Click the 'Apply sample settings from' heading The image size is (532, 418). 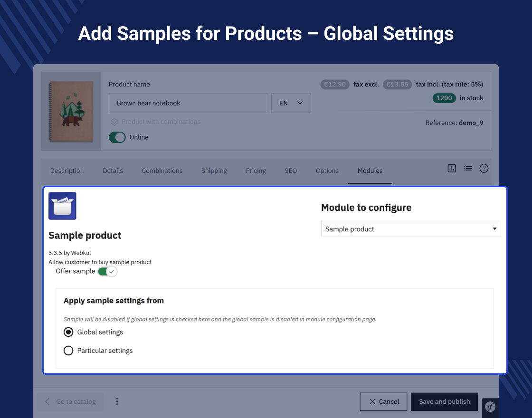(x=114, y=301)
